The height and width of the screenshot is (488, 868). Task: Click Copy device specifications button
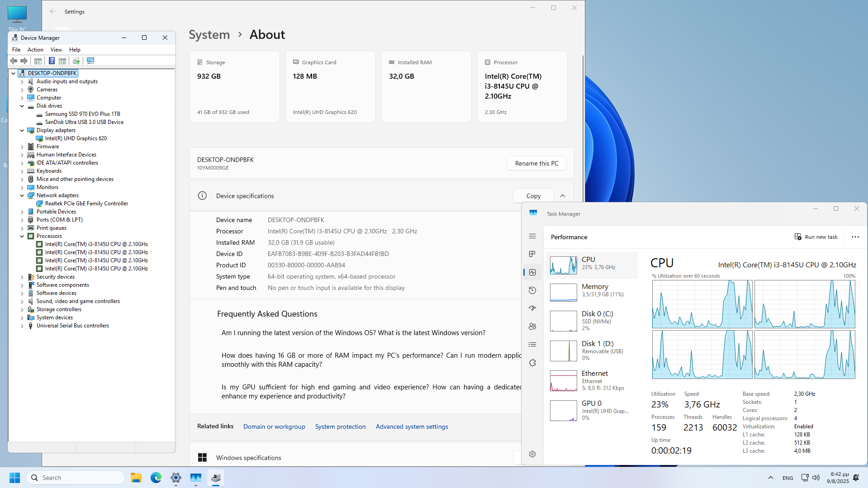coord(533,196)
